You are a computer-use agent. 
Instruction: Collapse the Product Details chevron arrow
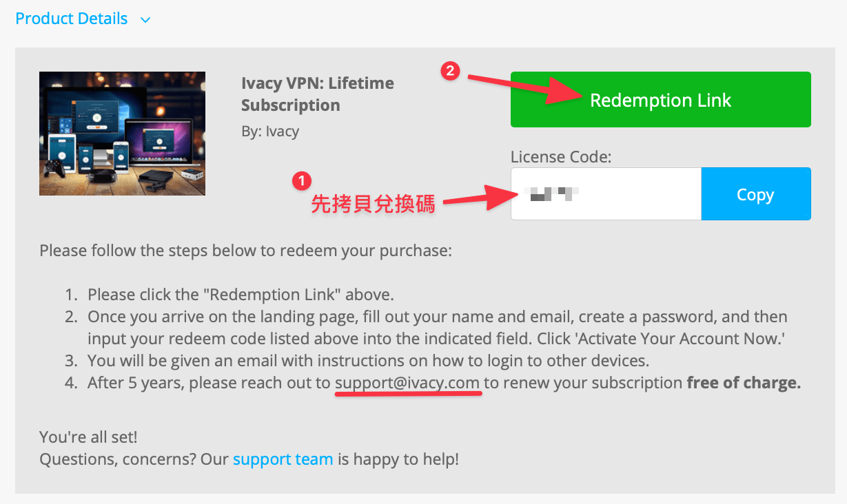coord(145,20)
